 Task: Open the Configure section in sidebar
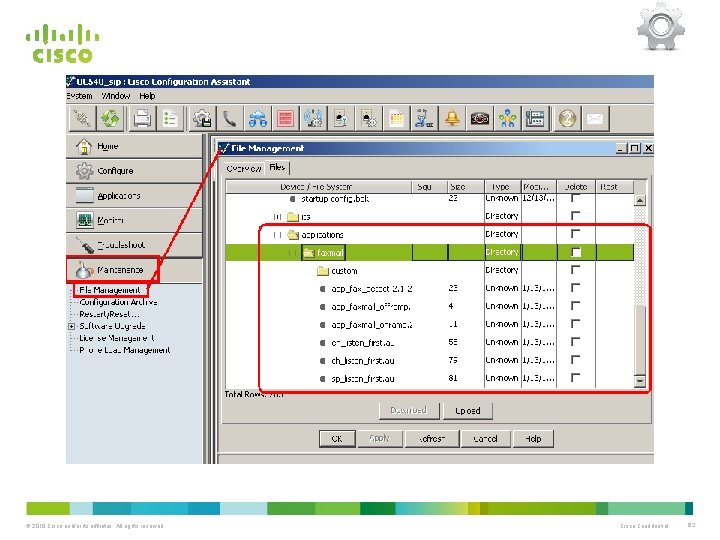tap(134, 171)
